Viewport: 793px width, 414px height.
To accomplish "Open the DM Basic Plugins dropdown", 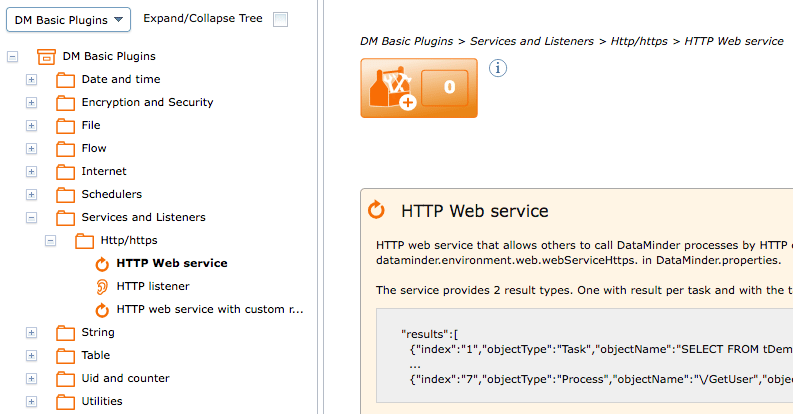I will click(x=68, y=20).
